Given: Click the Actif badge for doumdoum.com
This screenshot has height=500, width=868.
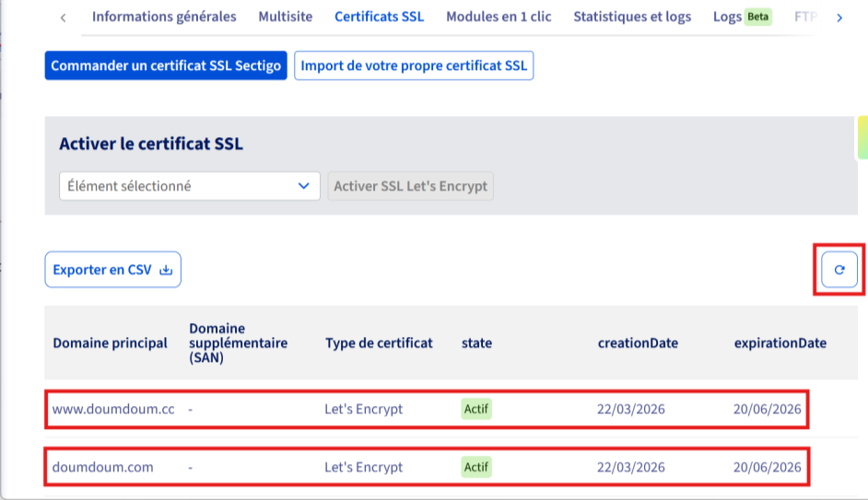Looking at the screenshot, I should 476,467.
